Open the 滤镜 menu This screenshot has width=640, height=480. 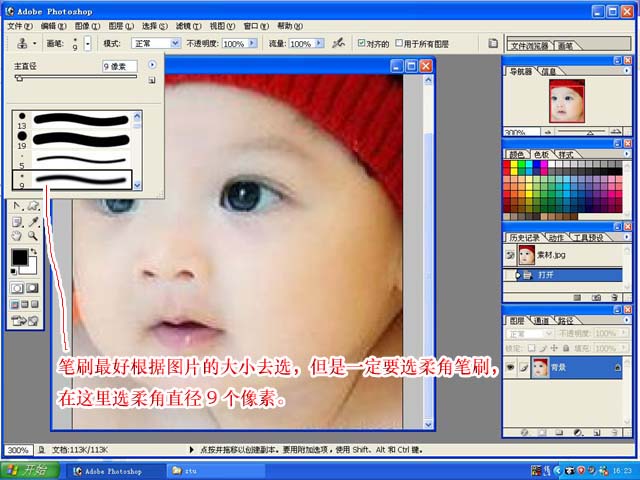[188, 26]
